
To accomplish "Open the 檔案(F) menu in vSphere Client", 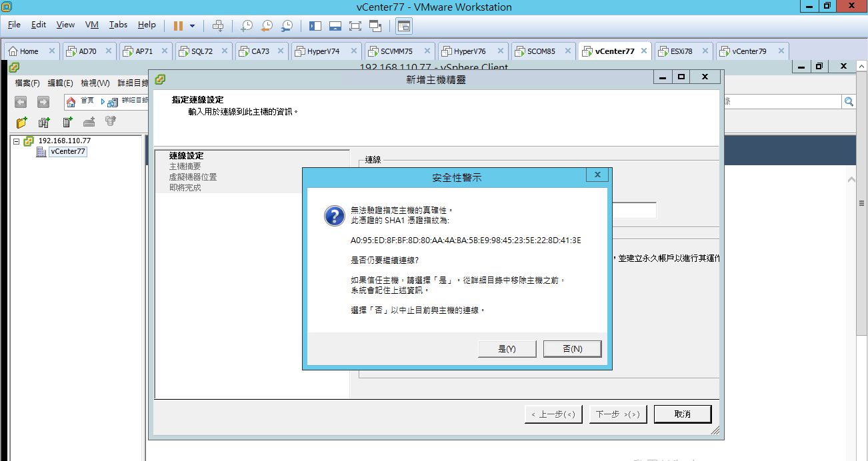I will tap(27, 83).
